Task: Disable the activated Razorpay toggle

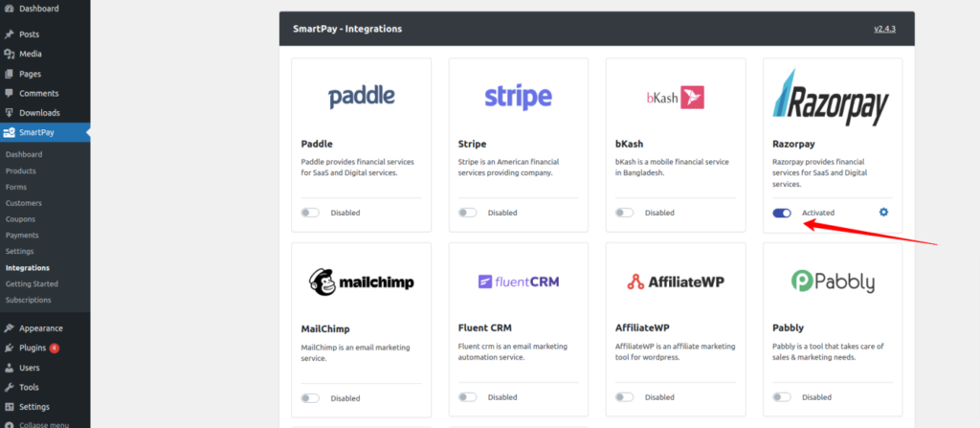Action: tap(782, 213)
